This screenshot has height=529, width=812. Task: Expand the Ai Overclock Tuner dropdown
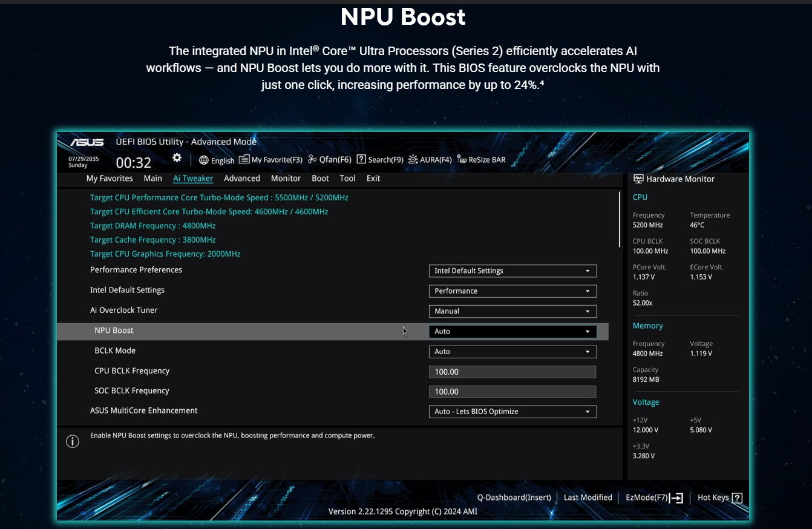click(512, 311)
